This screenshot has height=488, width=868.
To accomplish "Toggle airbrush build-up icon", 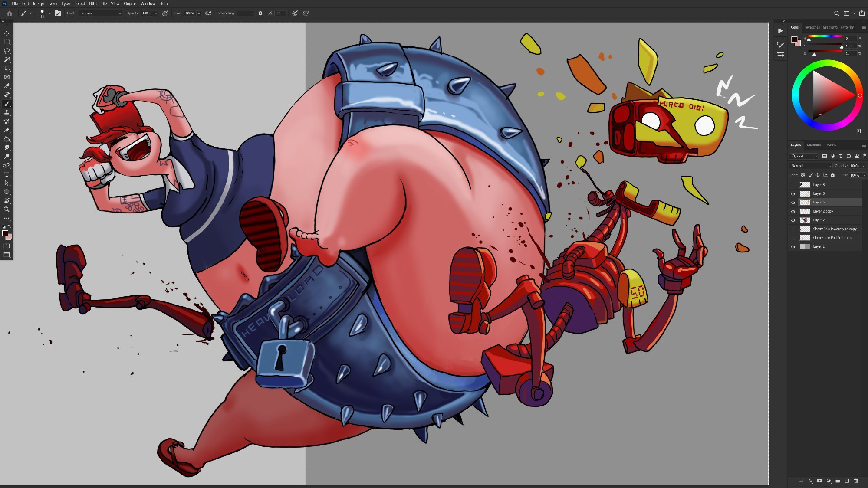I will coord(208,13).
